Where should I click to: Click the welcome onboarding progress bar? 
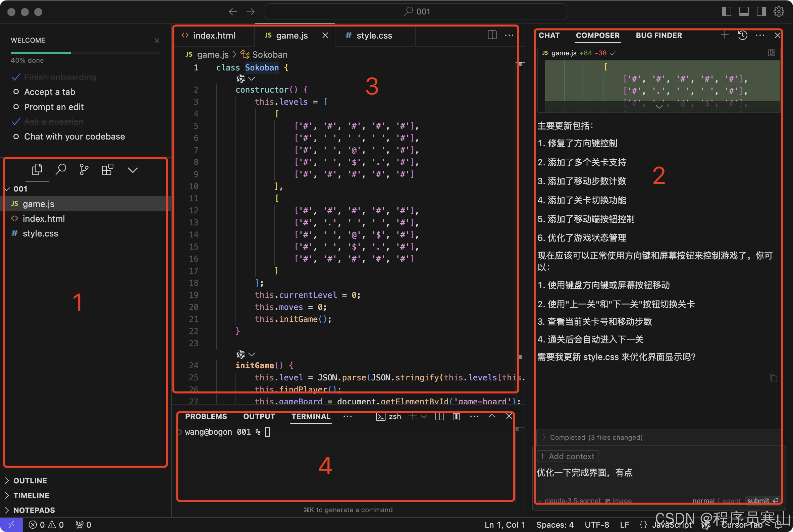pyautogui.click(x=86, y=53)
